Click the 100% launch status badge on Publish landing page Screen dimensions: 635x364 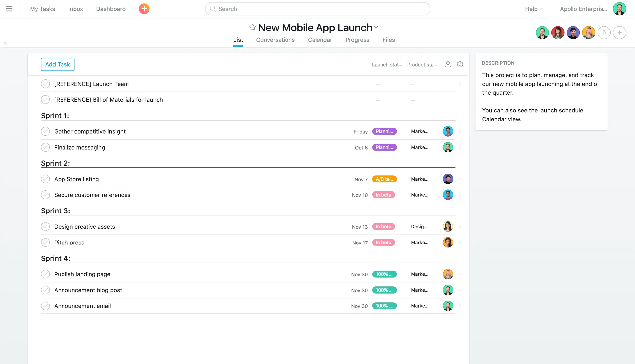pyautogui.click(x=384, y=274)
